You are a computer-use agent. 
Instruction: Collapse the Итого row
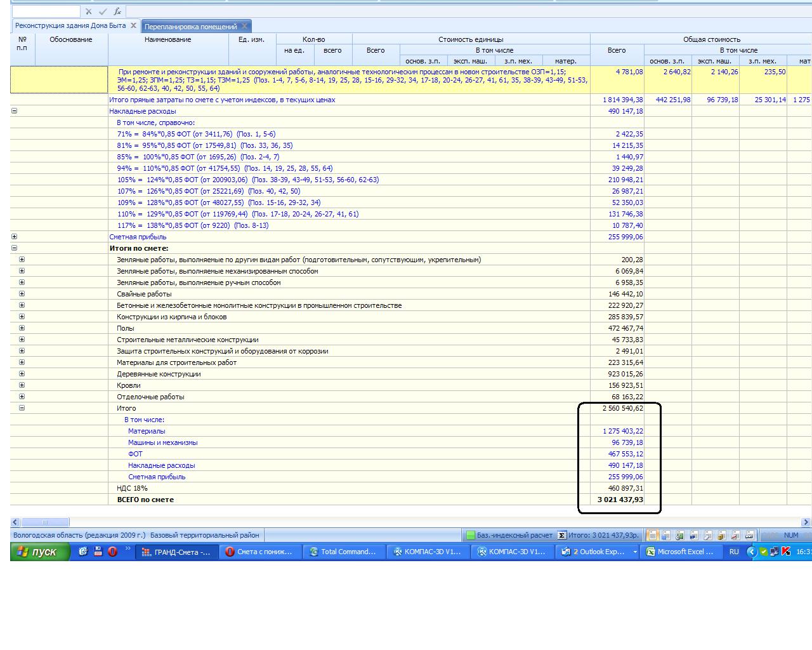22,408
